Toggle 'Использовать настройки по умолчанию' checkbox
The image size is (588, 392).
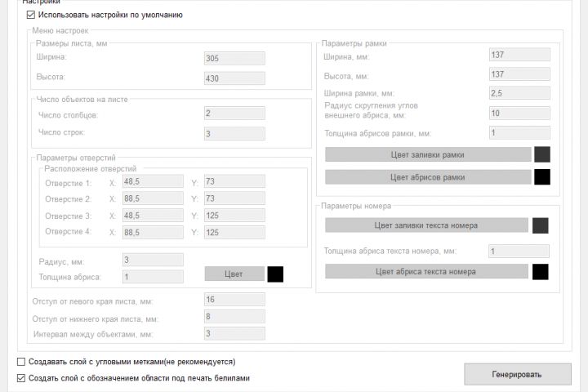pos(31,15)
